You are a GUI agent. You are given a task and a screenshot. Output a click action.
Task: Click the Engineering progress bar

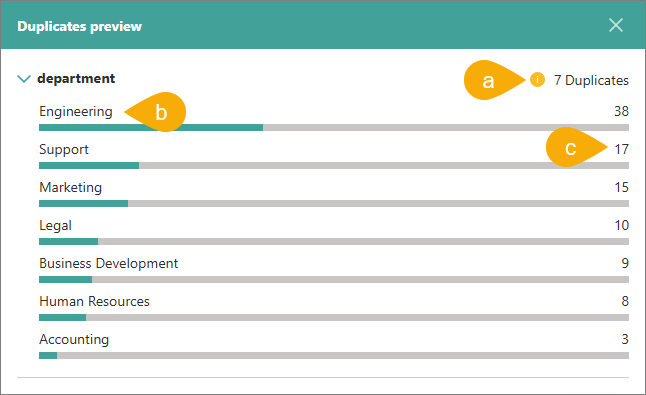334,128
